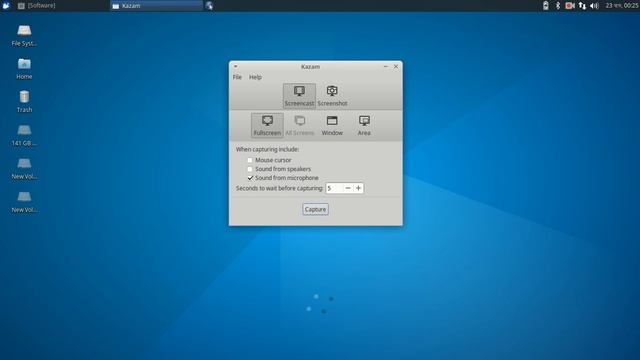Disable Sound from microphone checkbox
Viewport: 640px width, 360px height.
pyautogui.click(x=250, y=178)
